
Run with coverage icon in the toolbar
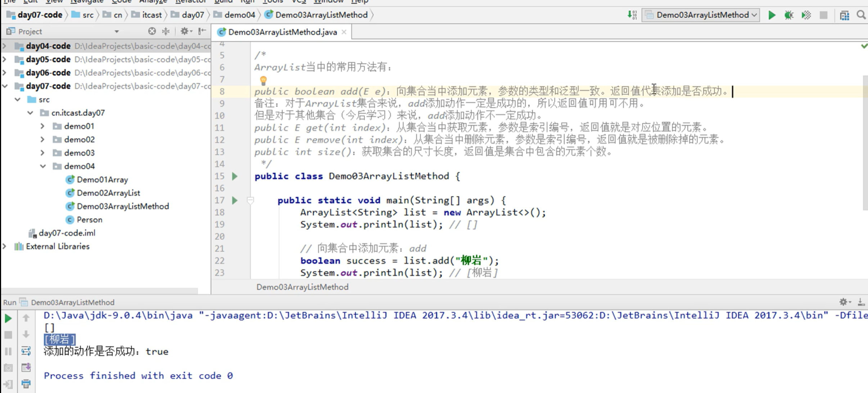806,15
